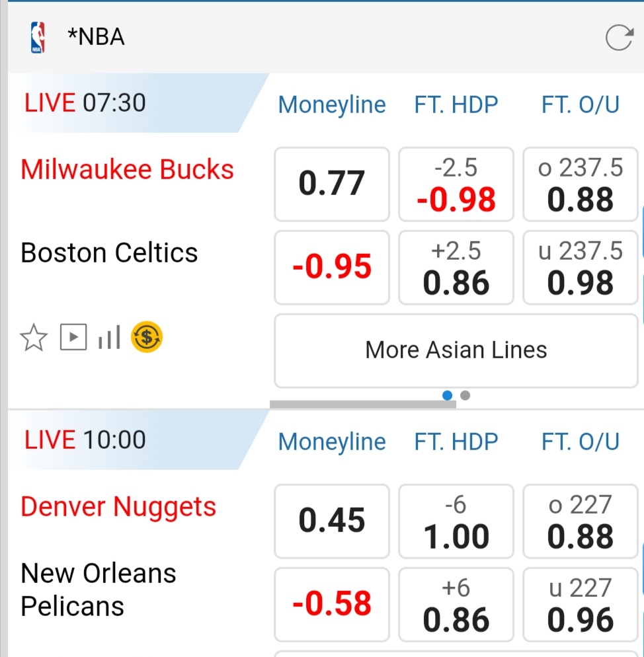Bet over 237.5 at 0.88
Screen dimensions: 644x657
[581, 184]
